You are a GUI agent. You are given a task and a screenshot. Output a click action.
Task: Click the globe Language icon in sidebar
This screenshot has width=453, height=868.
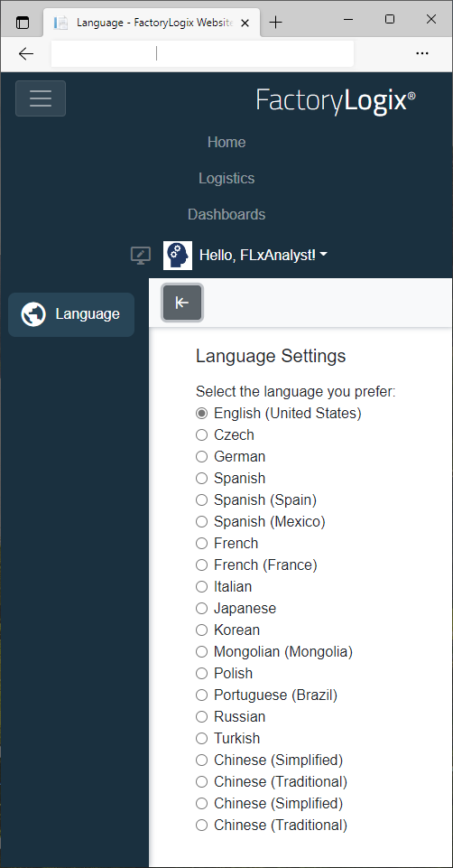click(x=33, y=314)
